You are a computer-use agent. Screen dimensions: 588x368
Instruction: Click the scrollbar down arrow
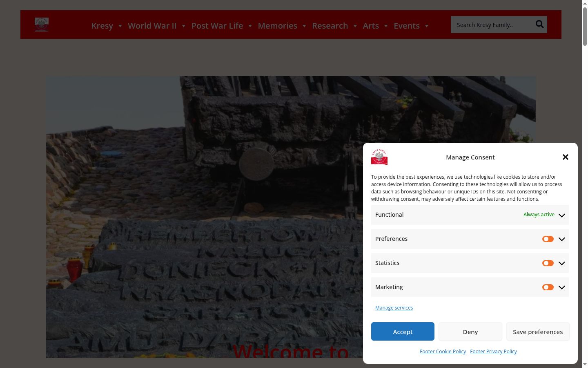[585, 364]
